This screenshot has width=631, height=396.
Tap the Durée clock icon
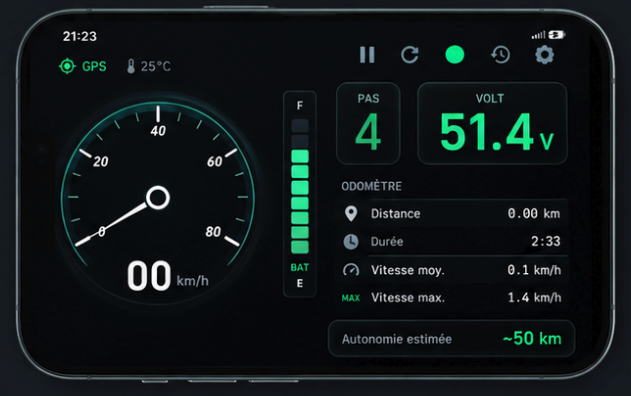(351, 241)
